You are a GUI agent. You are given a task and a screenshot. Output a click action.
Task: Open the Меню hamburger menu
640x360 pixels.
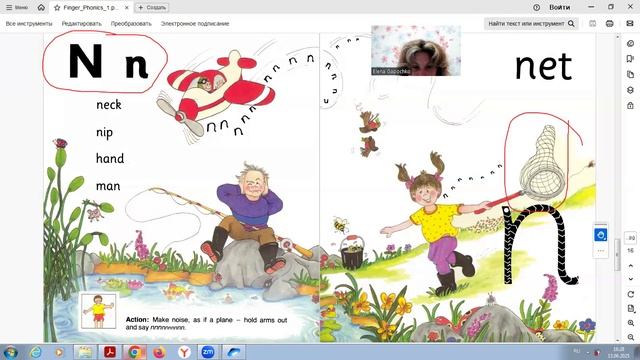[x=17, y=7]
